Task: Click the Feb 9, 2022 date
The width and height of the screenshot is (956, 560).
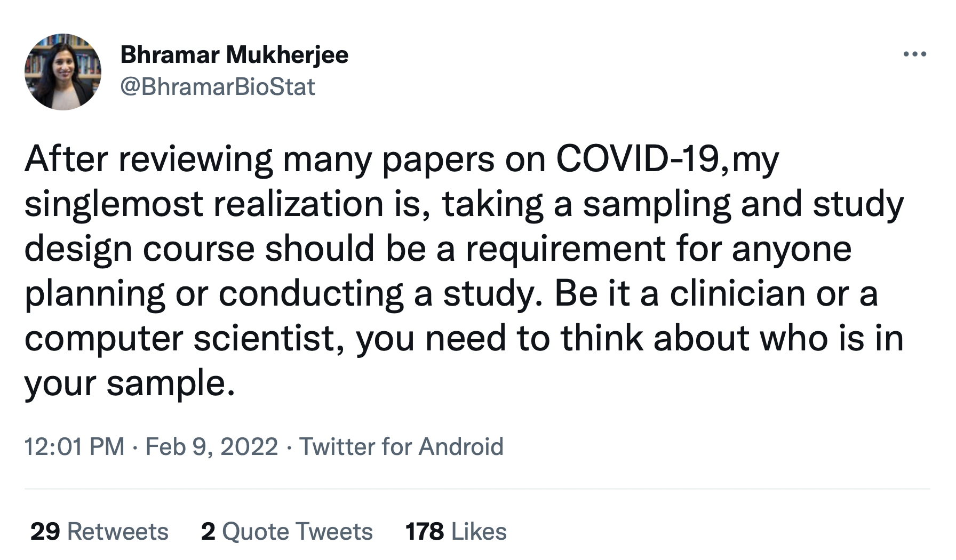Action: [212, 446]
